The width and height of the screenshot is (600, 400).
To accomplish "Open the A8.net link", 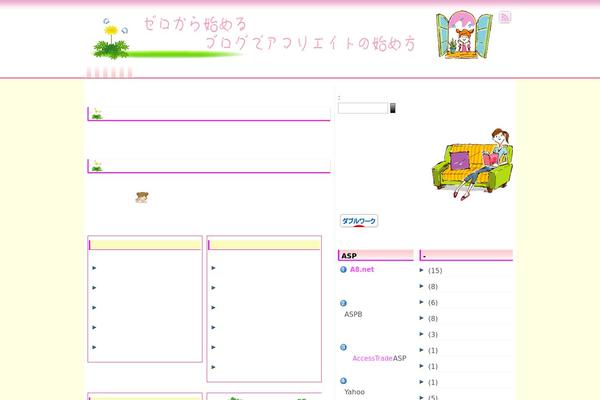I will (x=362, y=269).
